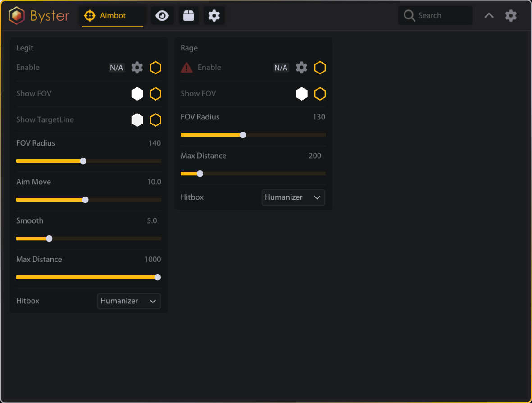Toggle Legit Enable yellow hexagon
The height and width of the screenshot is (403, 532).
155,68
